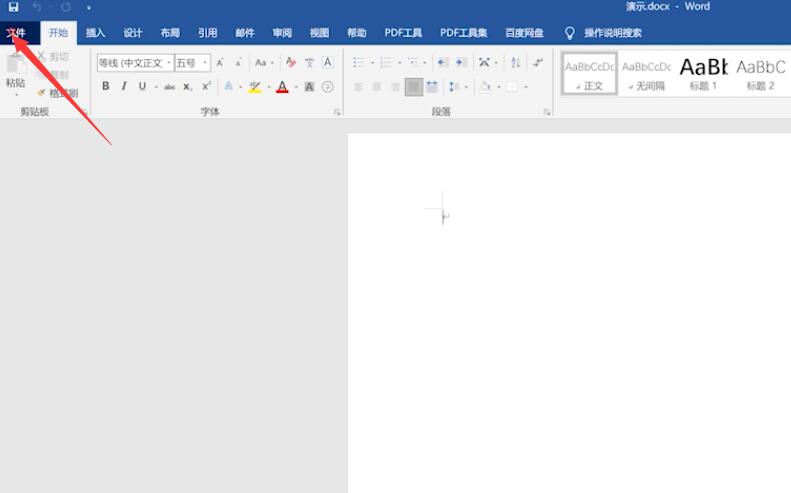Click the increase indent icon
This screenshot has width=791, height=493.
[x=461, y=63]
